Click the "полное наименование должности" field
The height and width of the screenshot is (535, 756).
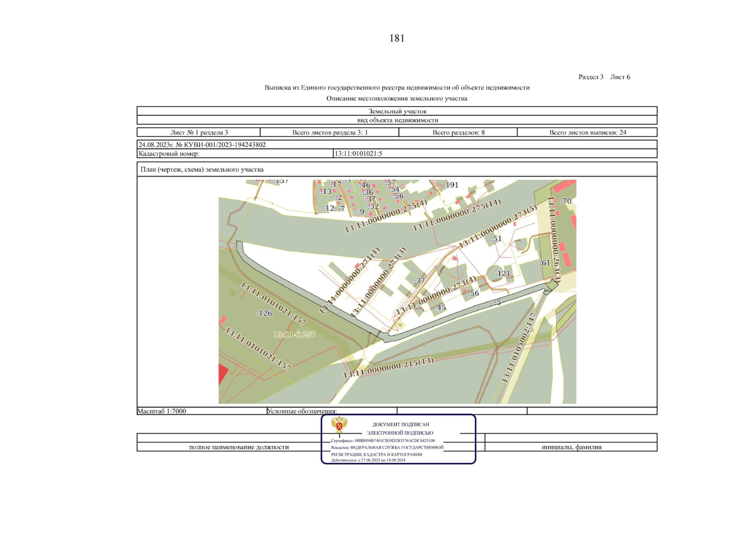coord(239,447)
